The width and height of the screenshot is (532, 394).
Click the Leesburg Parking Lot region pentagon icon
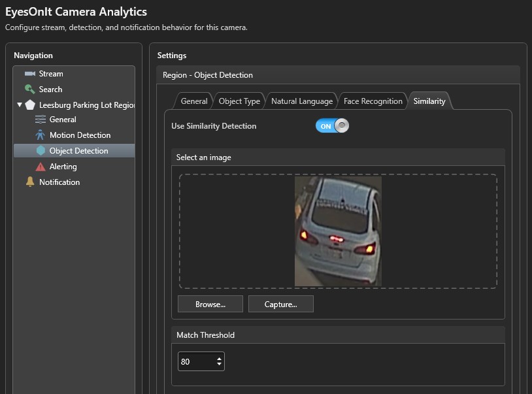tap(30, 105)
